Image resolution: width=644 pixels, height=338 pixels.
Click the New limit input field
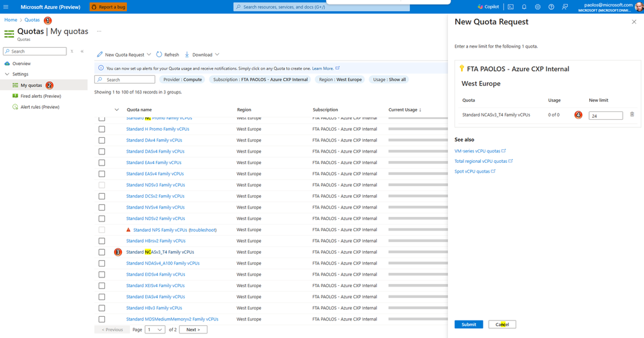click(x=605, y=116)
